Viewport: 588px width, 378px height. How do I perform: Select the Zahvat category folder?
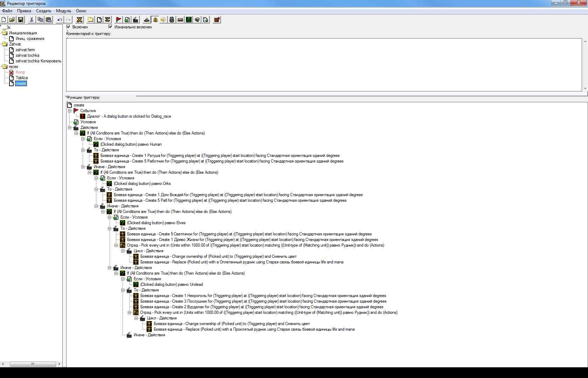15,44
